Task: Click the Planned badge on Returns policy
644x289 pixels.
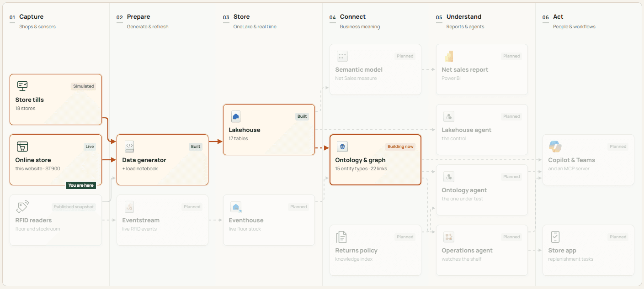Action: pos(405,237)
